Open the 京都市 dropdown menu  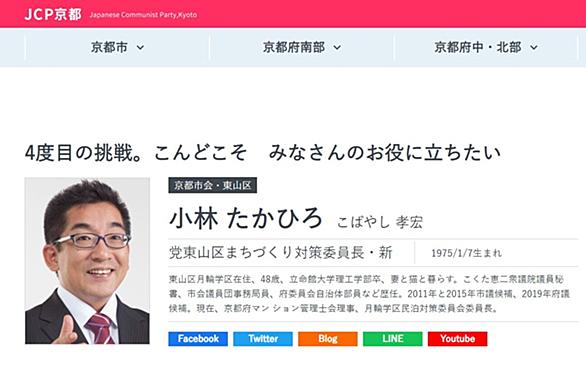point(117,47)
